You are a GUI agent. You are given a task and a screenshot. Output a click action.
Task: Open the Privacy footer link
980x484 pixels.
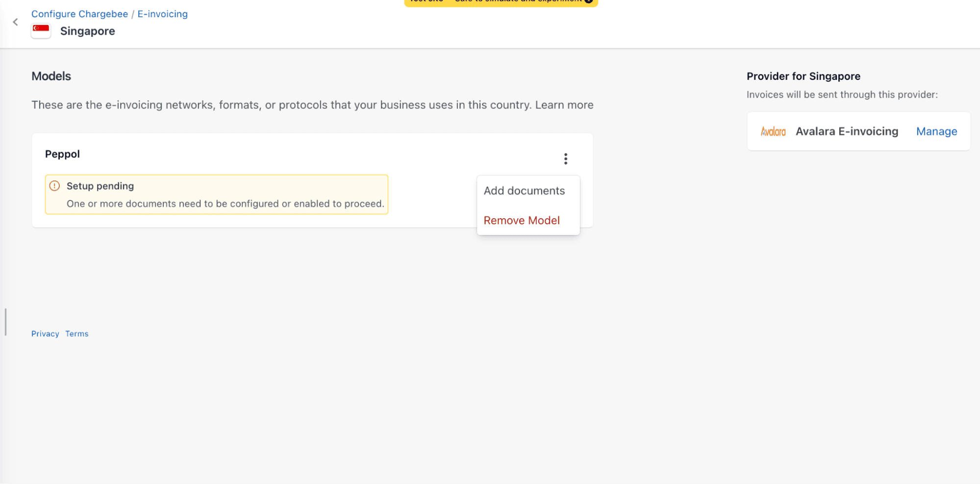(x=45, y=333)
